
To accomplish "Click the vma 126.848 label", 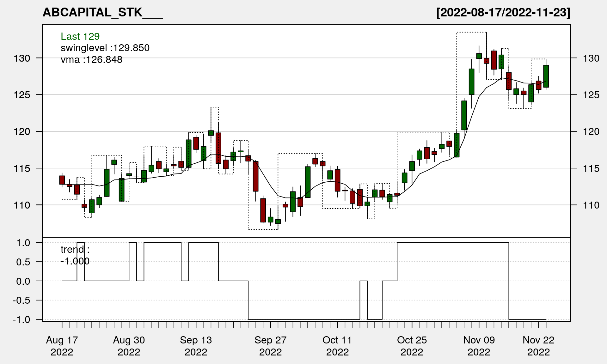I will [x=91, y=60].
